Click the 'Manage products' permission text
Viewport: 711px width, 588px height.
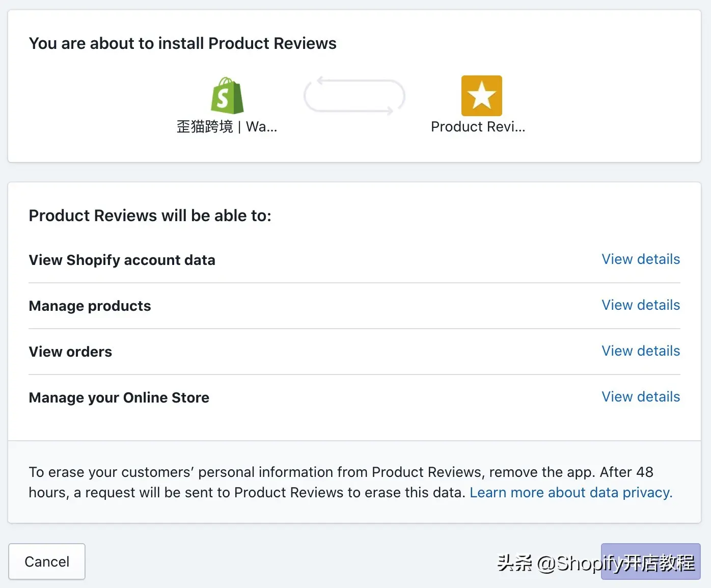[90, 306]
